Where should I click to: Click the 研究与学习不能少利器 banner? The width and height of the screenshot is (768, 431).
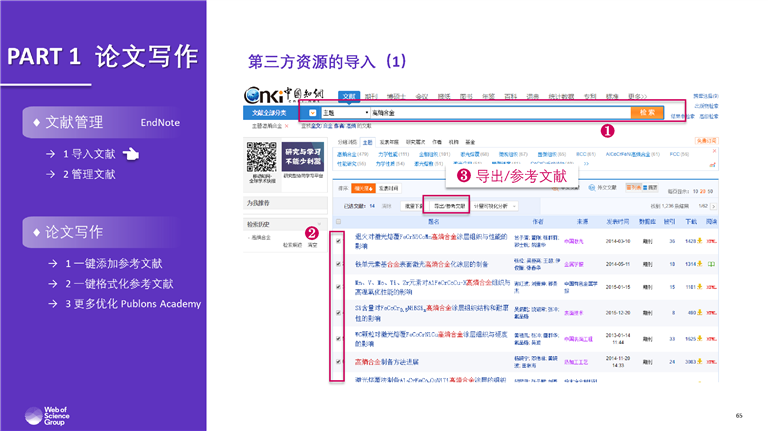pyautogui.click(x=303, y=157)
